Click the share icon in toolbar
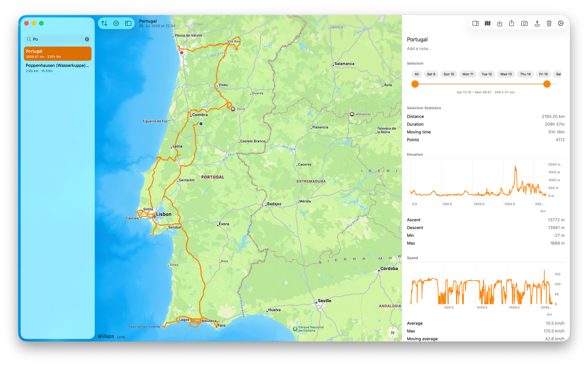588x368 pixels. (511, 23)
